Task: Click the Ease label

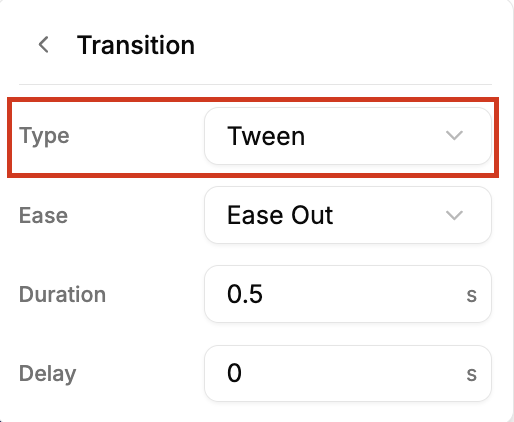Action: click(x=43, y=215)
